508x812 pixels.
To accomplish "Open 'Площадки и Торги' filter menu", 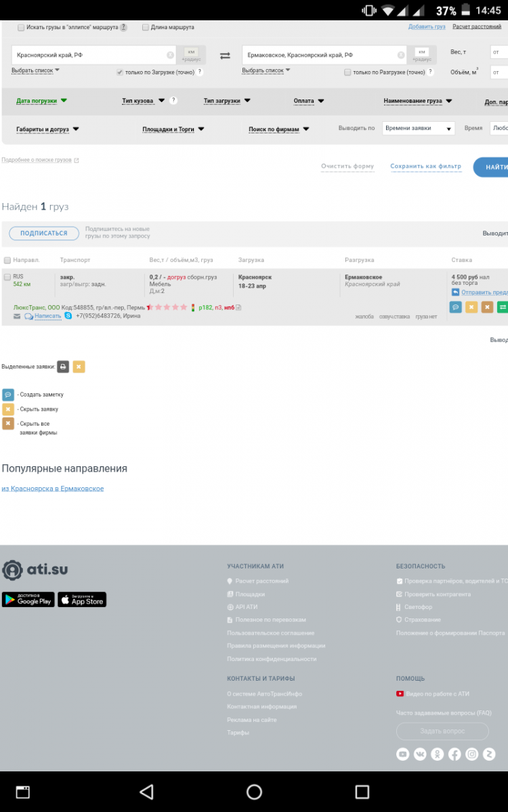I will tap(173, 129).
